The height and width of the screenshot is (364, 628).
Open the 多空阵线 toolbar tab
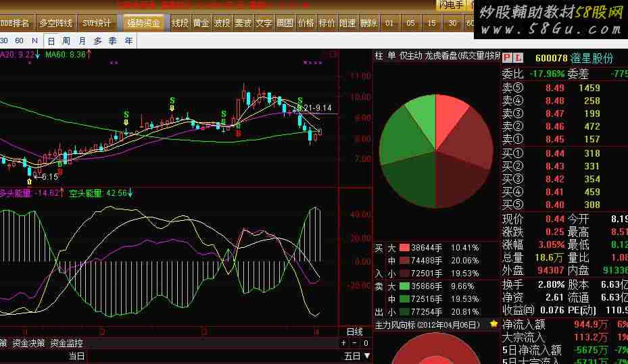pos(55,23)
